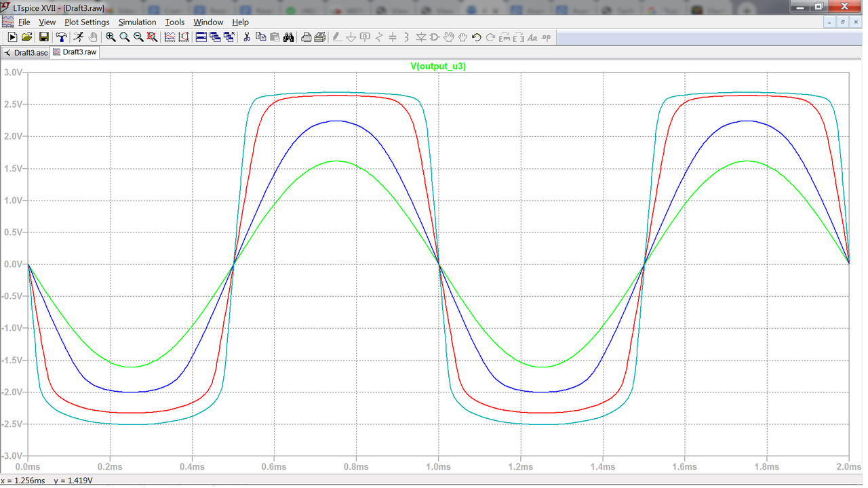Place a Diode component
Screen dimensions: 868x488
click(421, 37)
